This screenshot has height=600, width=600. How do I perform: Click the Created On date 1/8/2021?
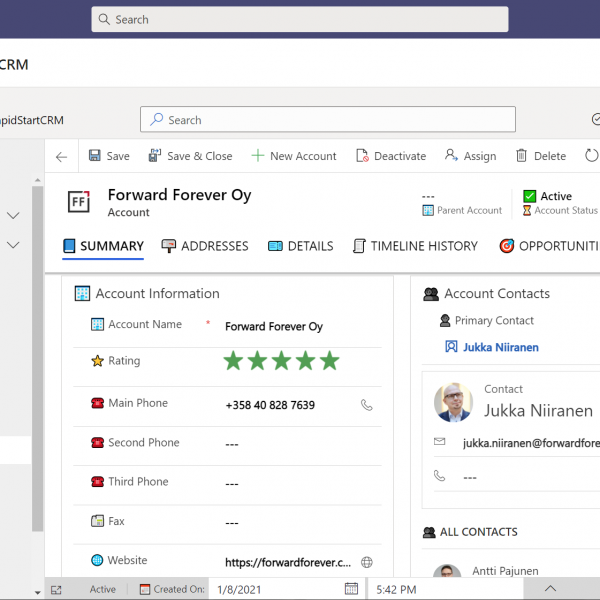[239, 589]
